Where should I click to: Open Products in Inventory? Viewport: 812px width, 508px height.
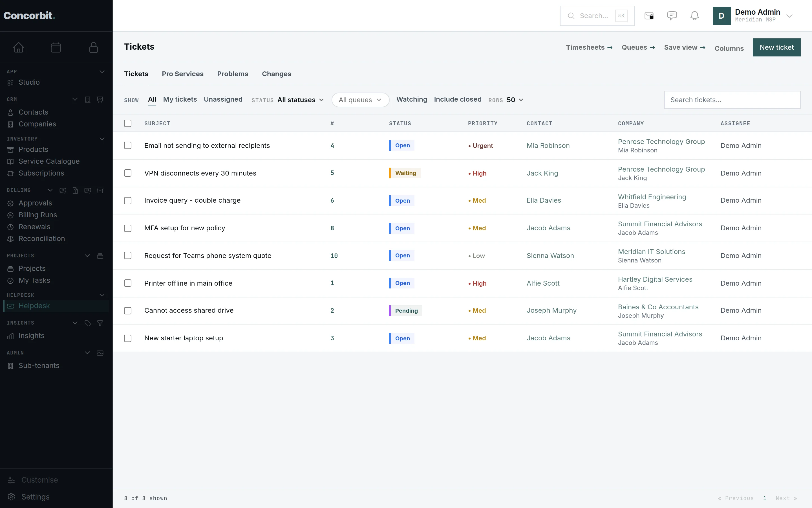(56, 150)
